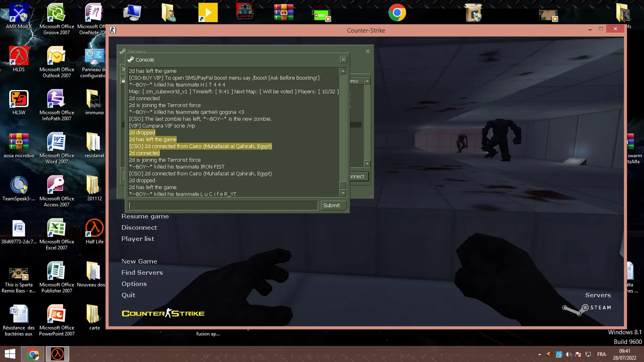The height and width of the screenshot is (362, 644).
Task: Open TeamSpeak3 desktop icon
Action: [x=19, y=188]
